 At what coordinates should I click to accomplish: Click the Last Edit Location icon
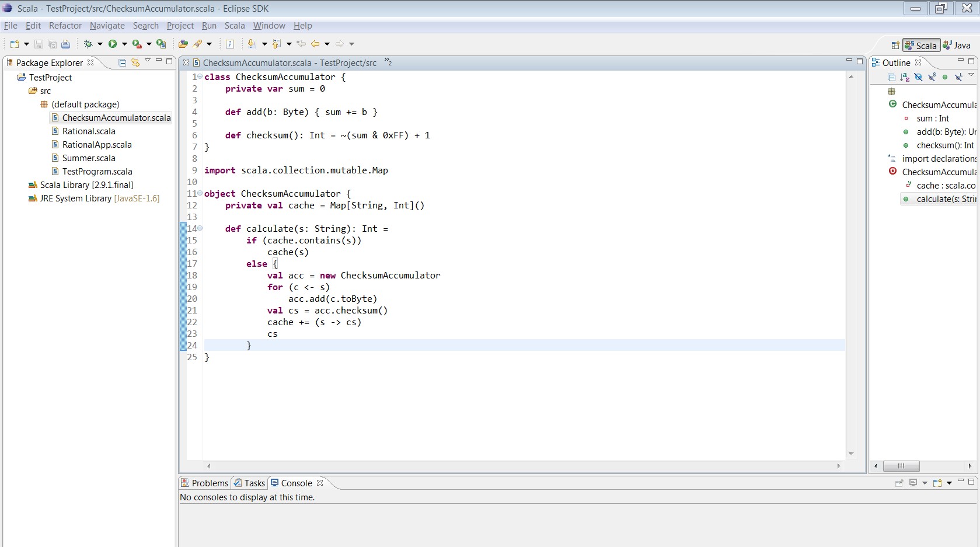tap(301, 44)
